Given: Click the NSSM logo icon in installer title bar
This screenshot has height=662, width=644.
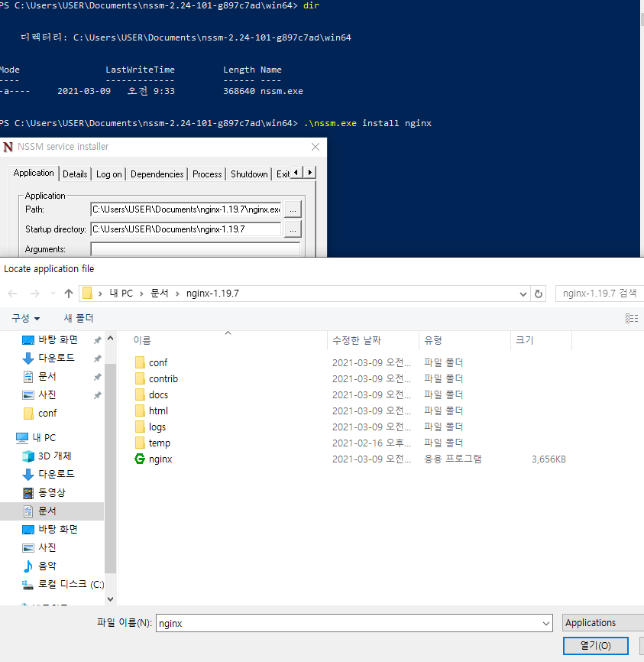Looking at the screenshot, I should (x=8, y=147).
